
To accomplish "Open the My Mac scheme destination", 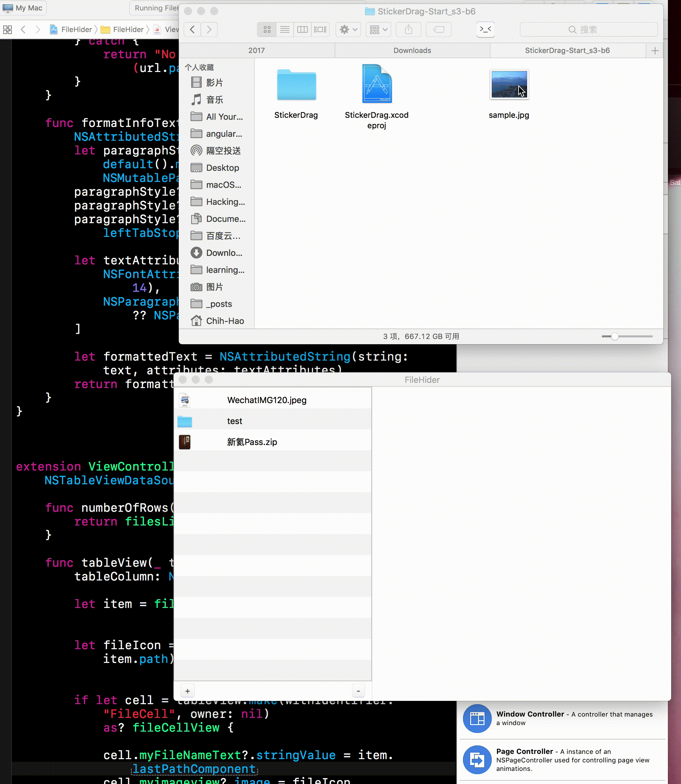I will pyautogui.click(x=24, y=8).
